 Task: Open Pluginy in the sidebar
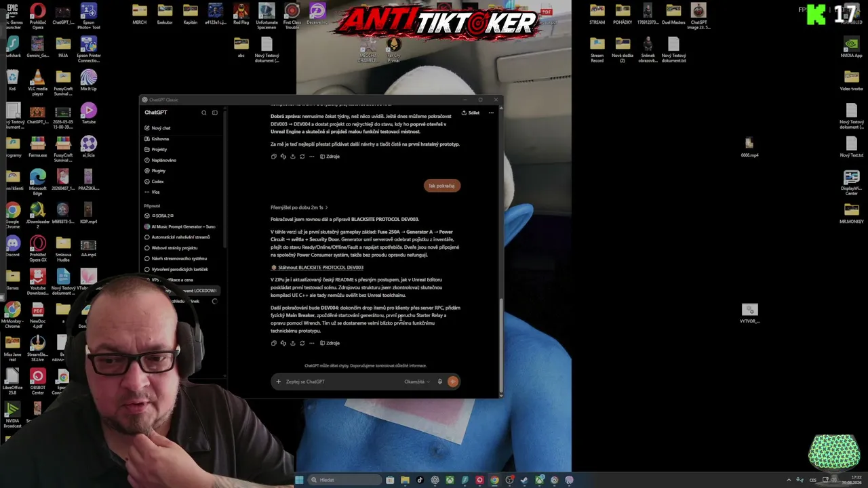point(155,171)
